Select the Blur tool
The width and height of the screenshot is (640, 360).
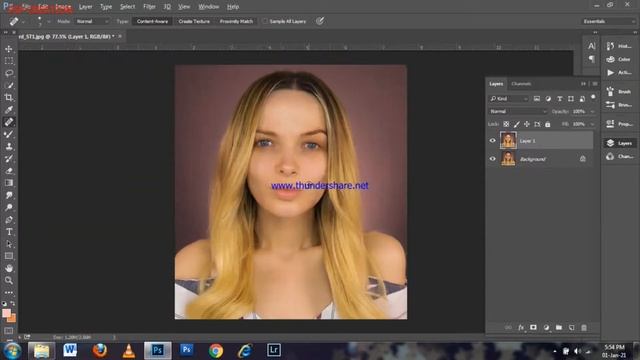point(9,195)
